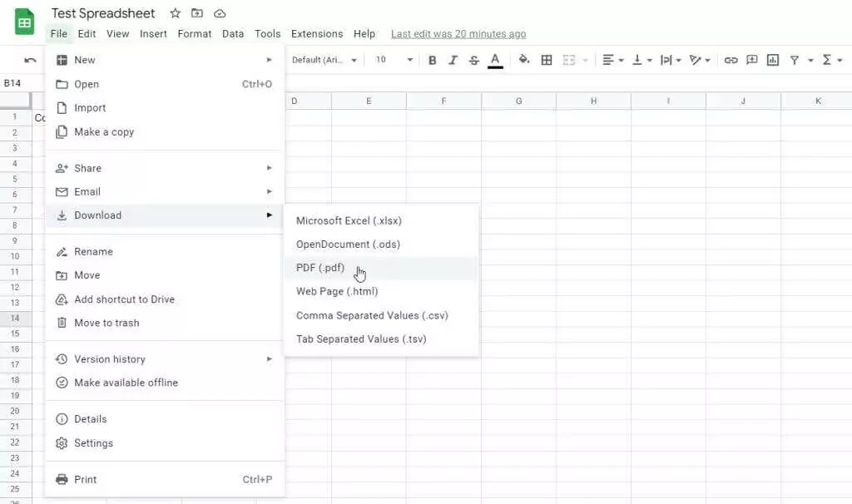Viewport: 852px width, 504px height.
Task: Insert a link using toolbar icon
Action: point(731,60)
